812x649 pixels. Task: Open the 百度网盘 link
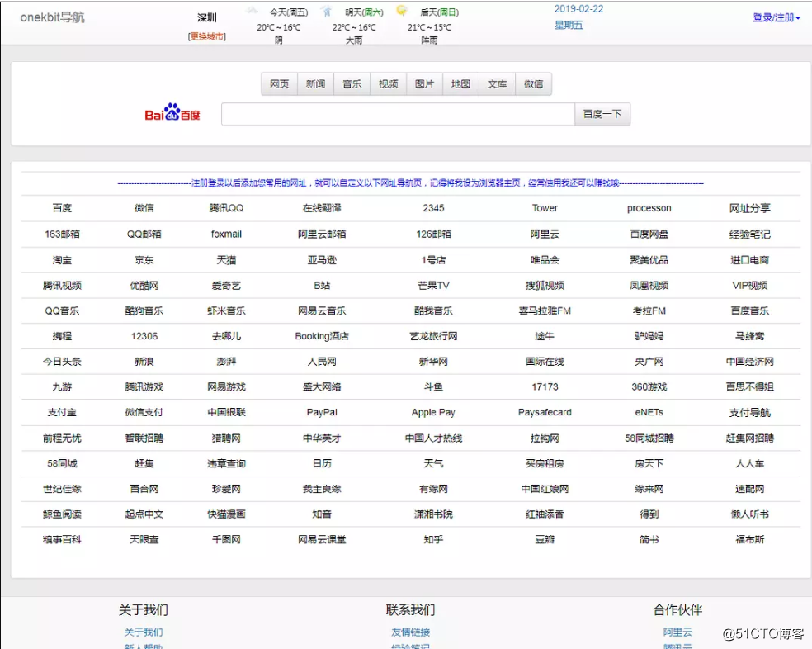(649, 234)
